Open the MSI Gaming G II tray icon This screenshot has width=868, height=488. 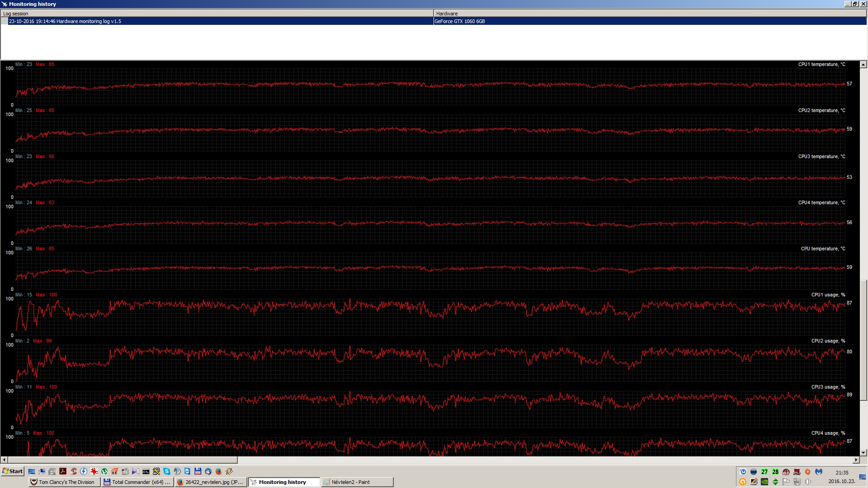click(x=786, y=472)
